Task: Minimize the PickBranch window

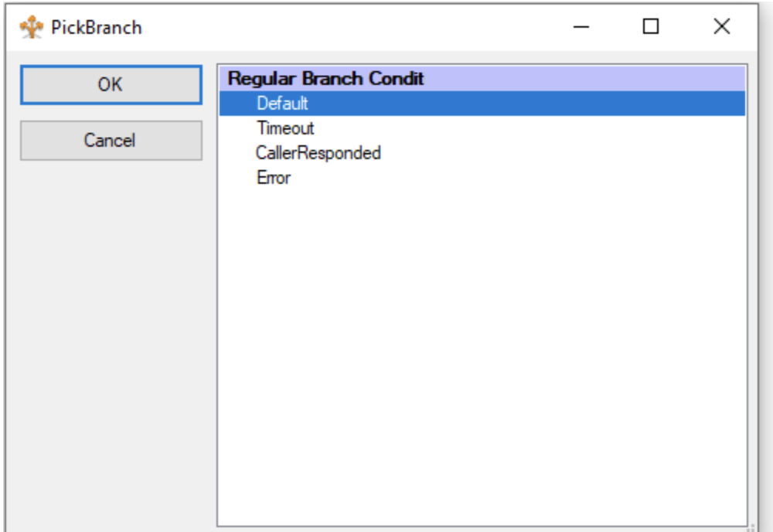Action: 581,26
